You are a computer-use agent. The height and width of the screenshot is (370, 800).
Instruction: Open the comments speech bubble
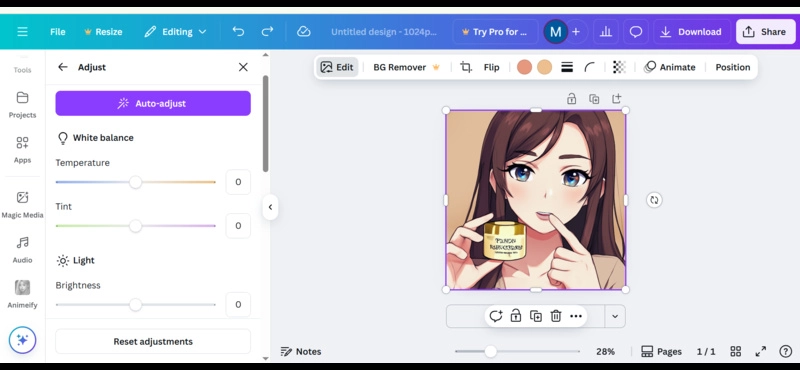click(636, 32)
